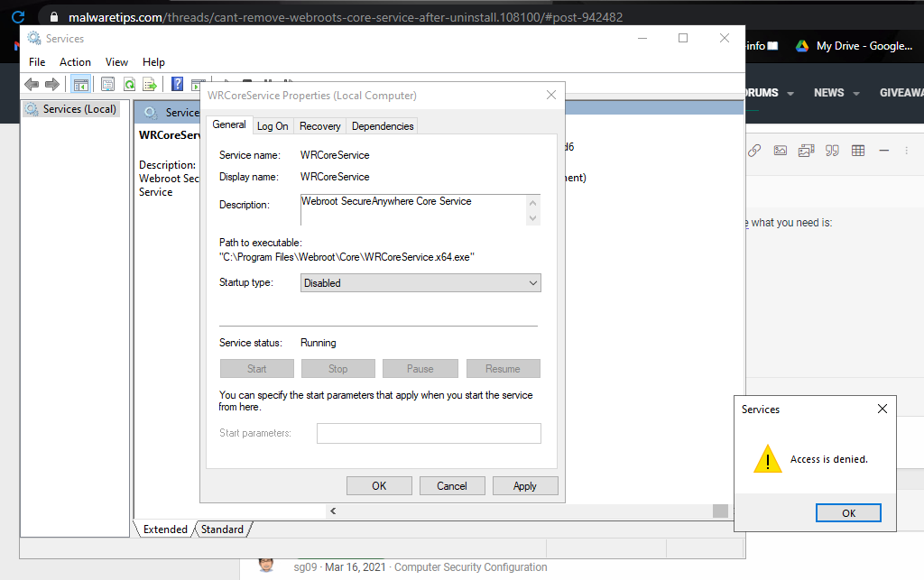
Task: Click the disabled Pause service button
Action: click(x=420, y=369)
